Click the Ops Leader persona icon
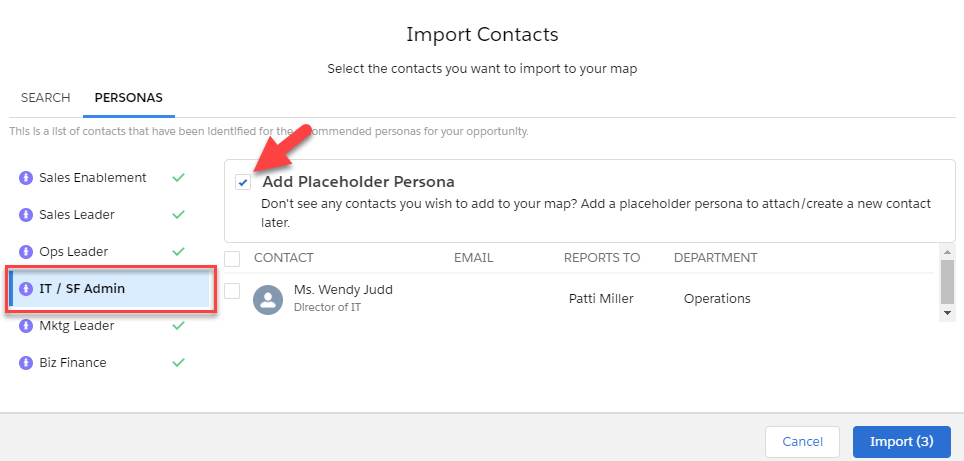Image resolution: width=964 pixels, height=461 pixels. point(25,252)
